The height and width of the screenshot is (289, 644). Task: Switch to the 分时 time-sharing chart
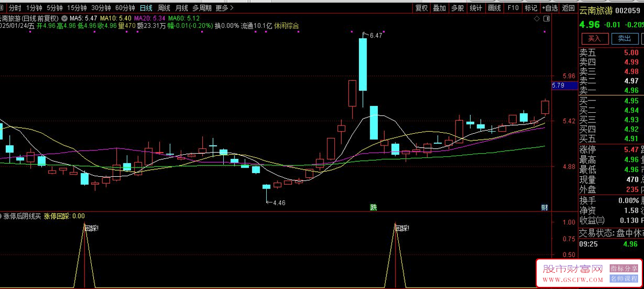(15, 8)
